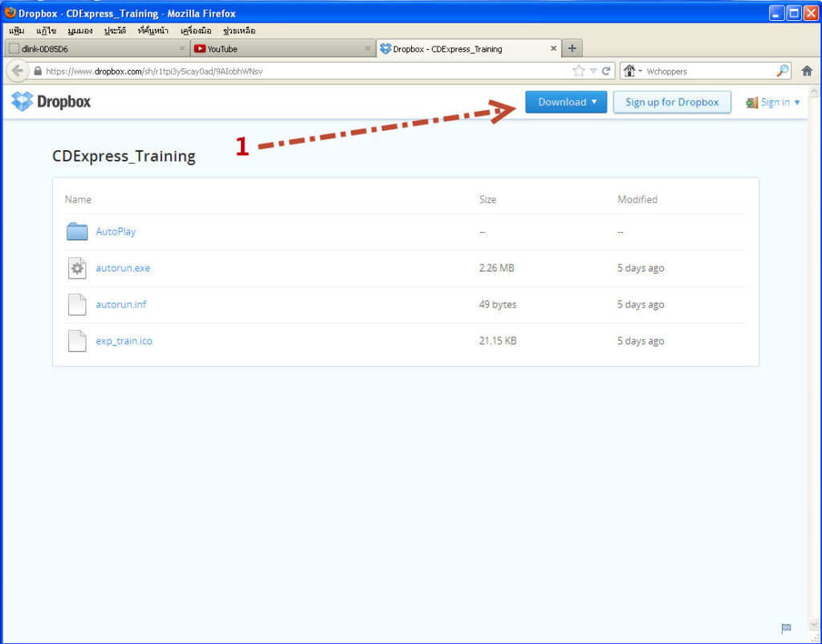This screenshot has height=644, width=822.
Task: Click the scrollbar up arrow
Action: 814,92
